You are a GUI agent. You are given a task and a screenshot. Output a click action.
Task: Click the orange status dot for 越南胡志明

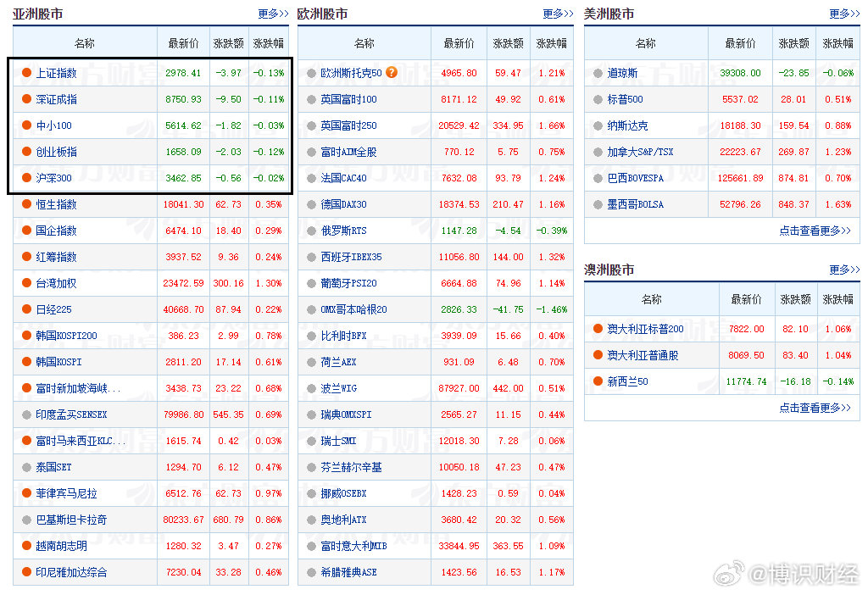tap(26, 546)
